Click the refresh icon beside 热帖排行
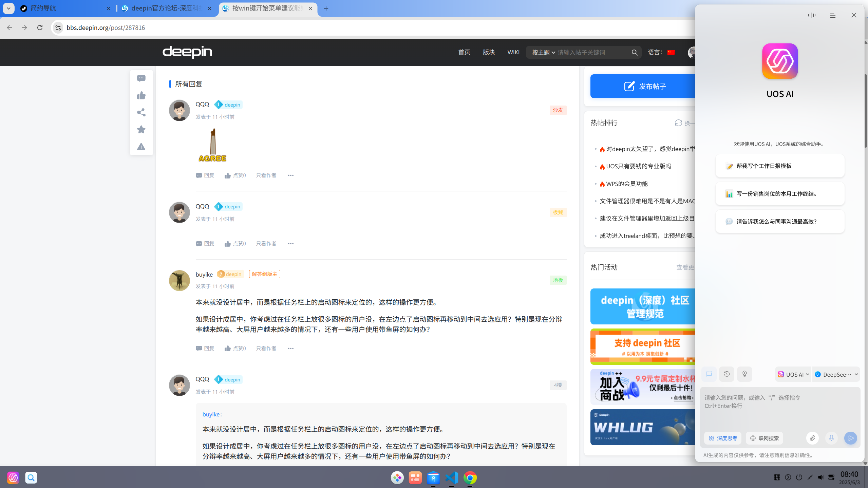868x488 pixels. 678,123
